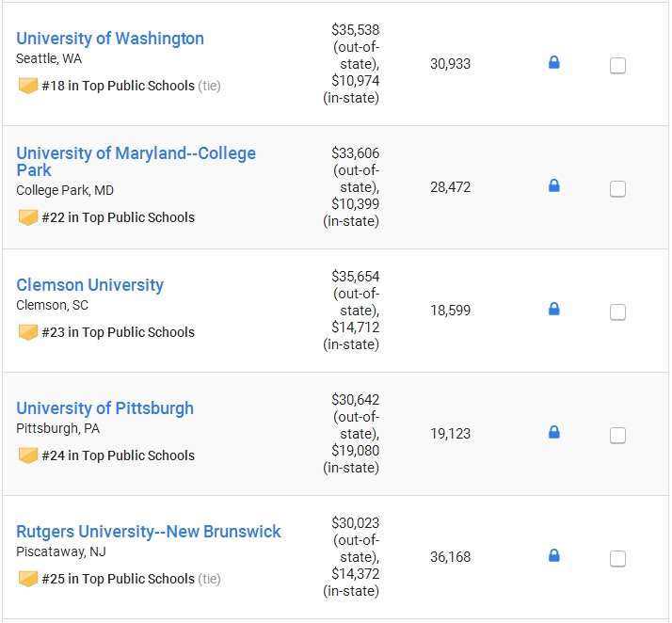Image resolution: width=672 pixels, height=623 pixels.
Task: Select Clemson University's compare checkbox
Action: click(617, 311)
